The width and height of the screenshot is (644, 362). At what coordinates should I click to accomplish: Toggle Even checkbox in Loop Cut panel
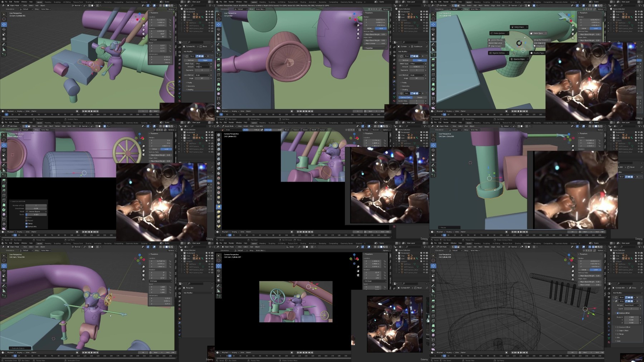coord(26,218)
